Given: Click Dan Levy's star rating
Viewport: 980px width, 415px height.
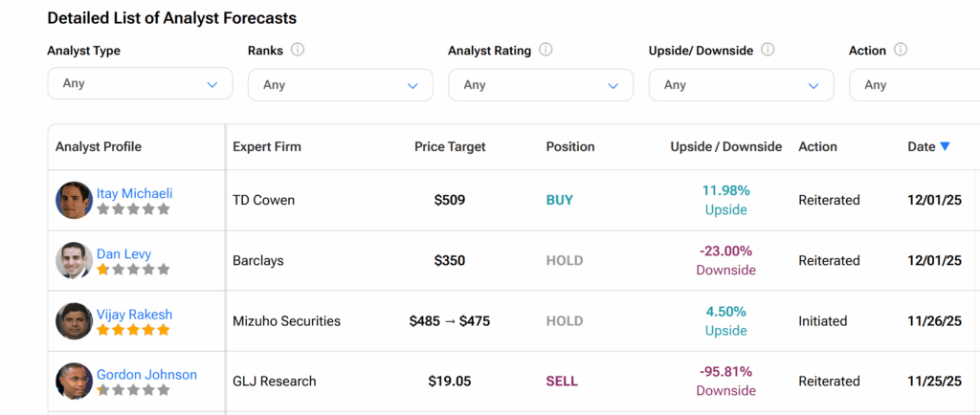Looking at the screenshot, I should tap(133, 270).
